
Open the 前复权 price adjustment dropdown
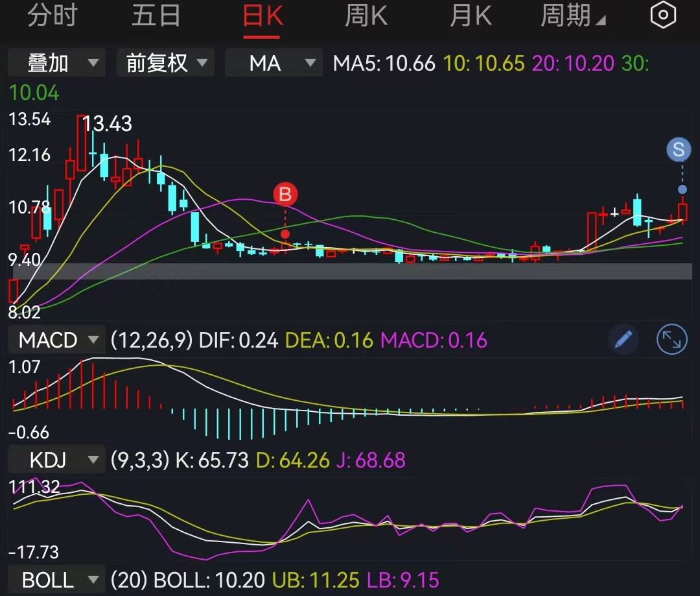coord(165,62)
